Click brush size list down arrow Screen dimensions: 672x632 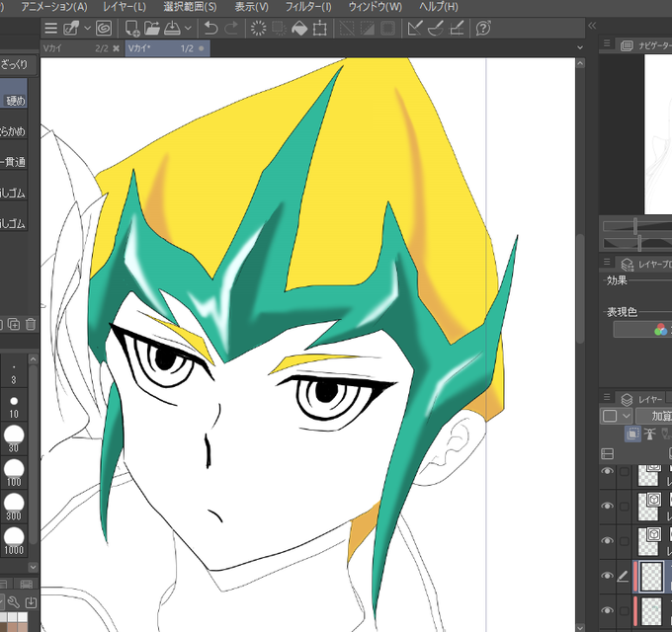(34, 567)
